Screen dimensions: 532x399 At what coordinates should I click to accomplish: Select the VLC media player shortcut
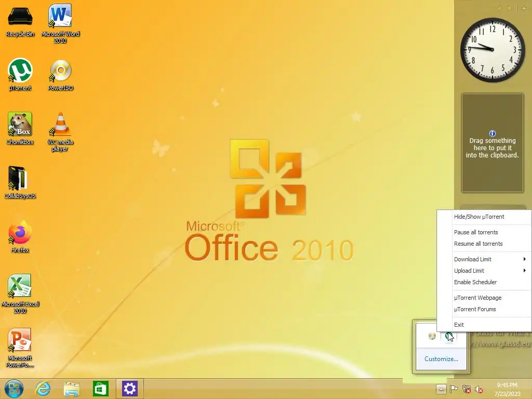(x=60, y=131)
